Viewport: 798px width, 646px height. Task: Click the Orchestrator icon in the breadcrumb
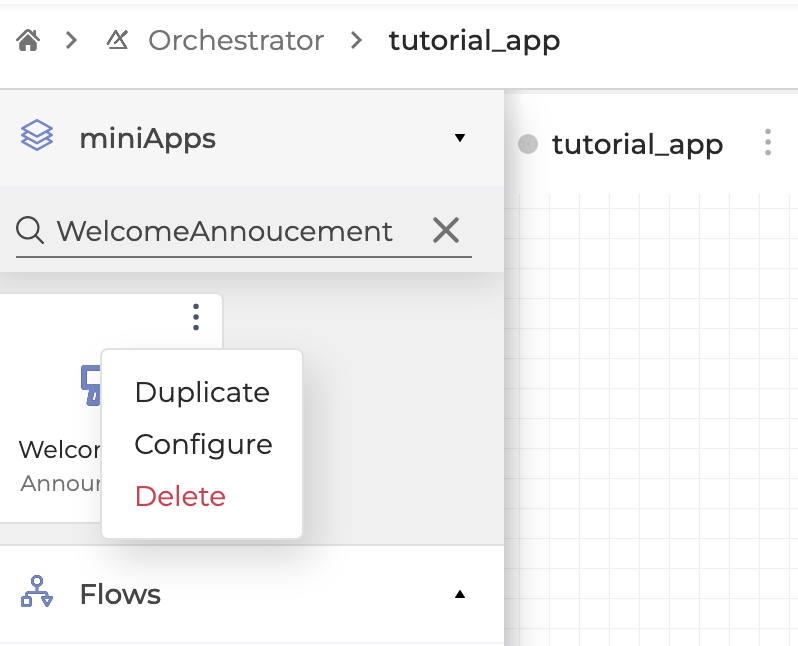(x=116, y=41)
